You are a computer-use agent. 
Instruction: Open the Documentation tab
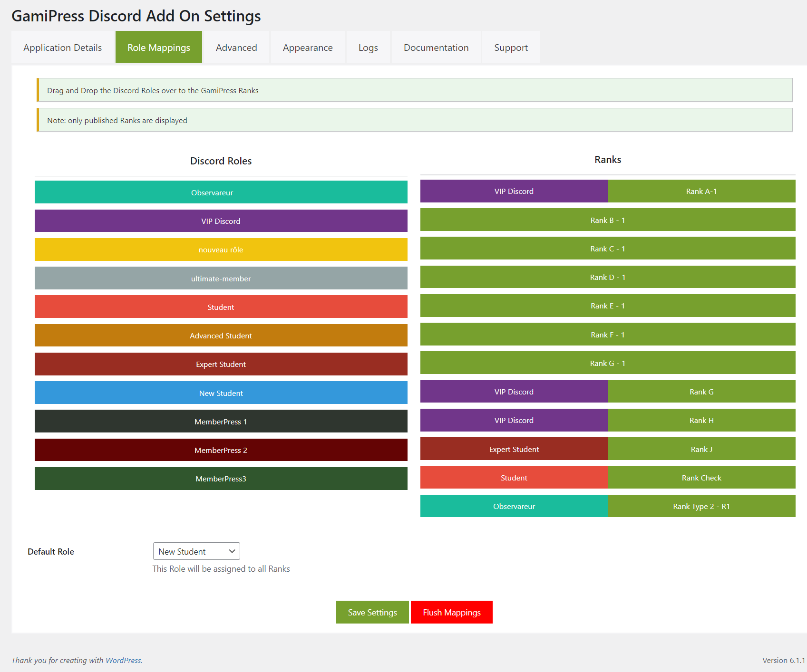coord(436,48)
